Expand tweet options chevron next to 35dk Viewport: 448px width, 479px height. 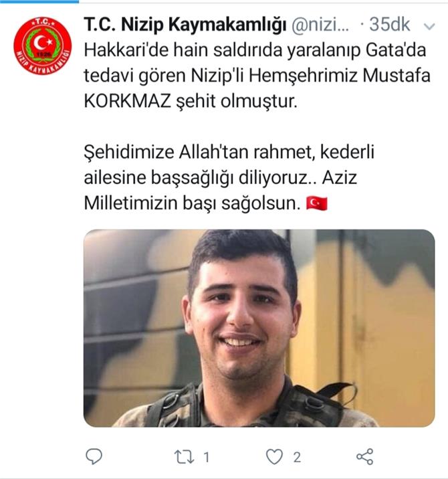[x=429, y=27]
